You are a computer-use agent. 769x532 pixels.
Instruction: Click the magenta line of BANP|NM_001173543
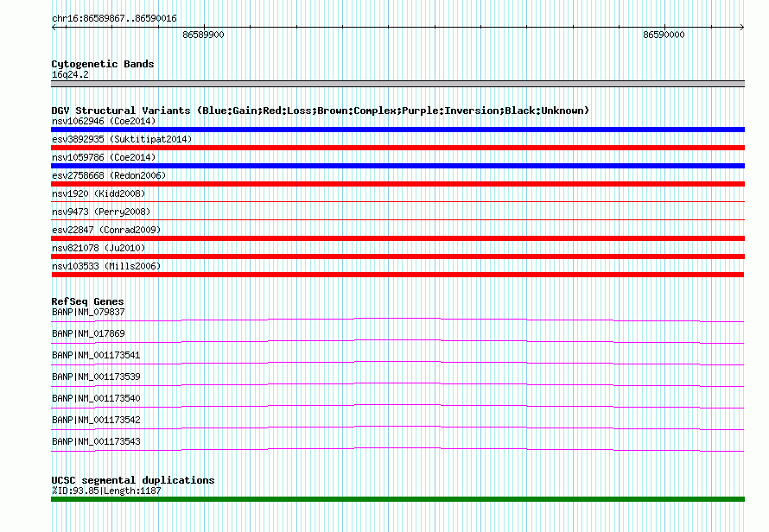pos(397,450)
